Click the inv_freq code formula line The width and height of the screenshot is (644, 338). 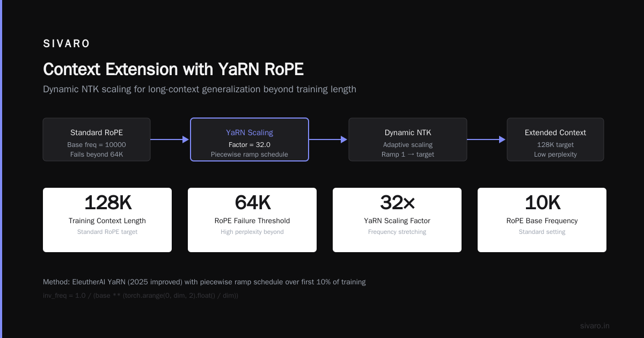coord(141,296)
